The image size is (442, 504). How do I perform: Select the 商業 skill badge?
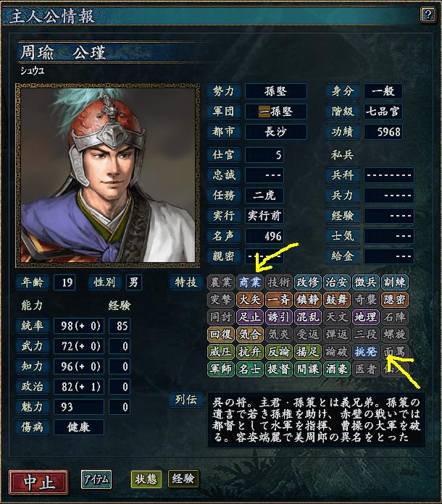250,282
